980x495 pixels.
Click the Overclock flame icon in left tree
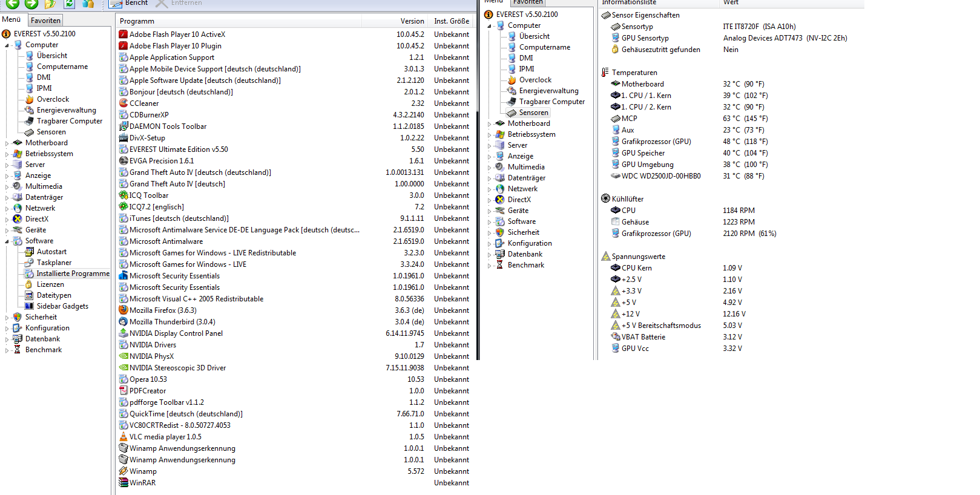coord(29,99)
